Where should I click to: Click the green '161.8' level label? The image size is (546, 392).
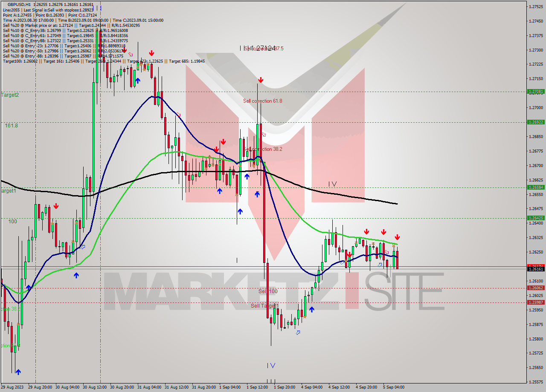[x=12, y=126]
